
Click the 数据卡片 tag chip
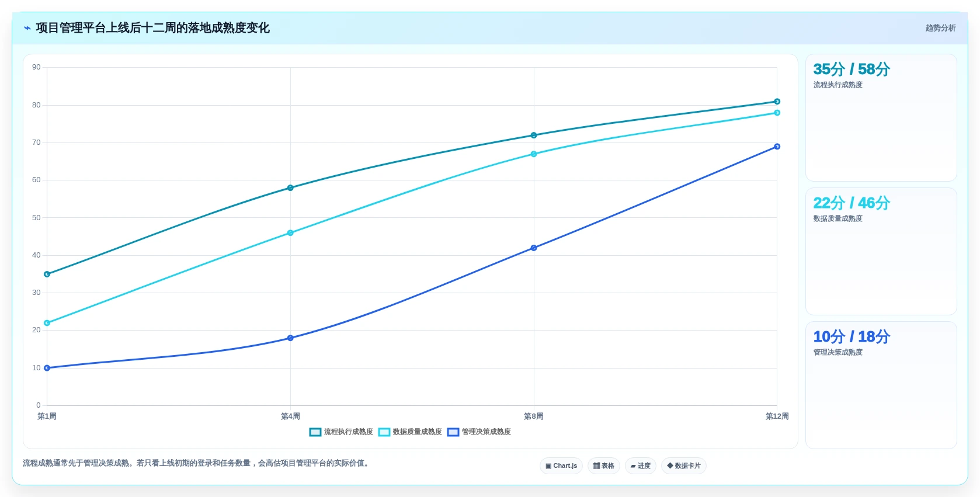point(684,466)
